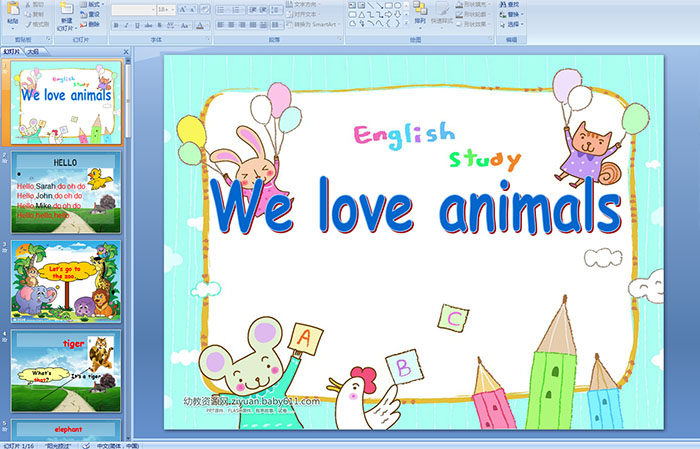
Task: Open the Paragraph dialog launcher
Action: click(x=340, y=40)
